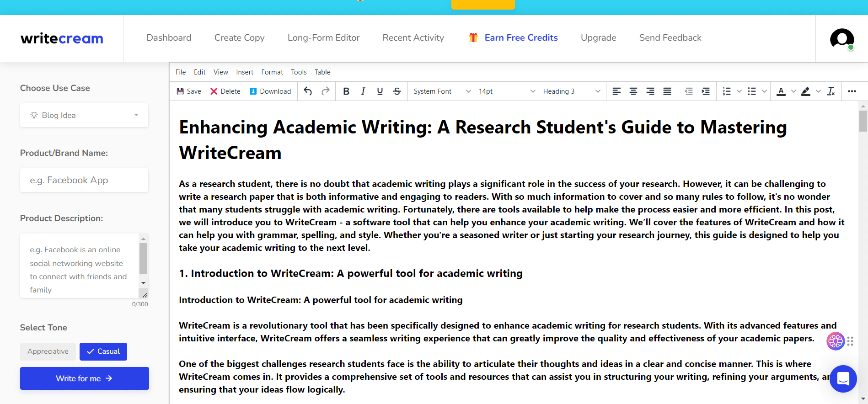This screenshot has width=868, height=404.
Task: Justify the text alignment
Action: 667,91
